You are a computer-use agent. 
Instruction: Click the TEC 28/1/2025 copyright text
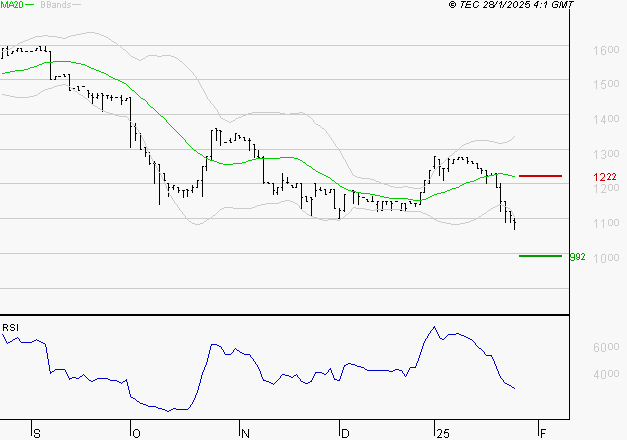(511, 5)
